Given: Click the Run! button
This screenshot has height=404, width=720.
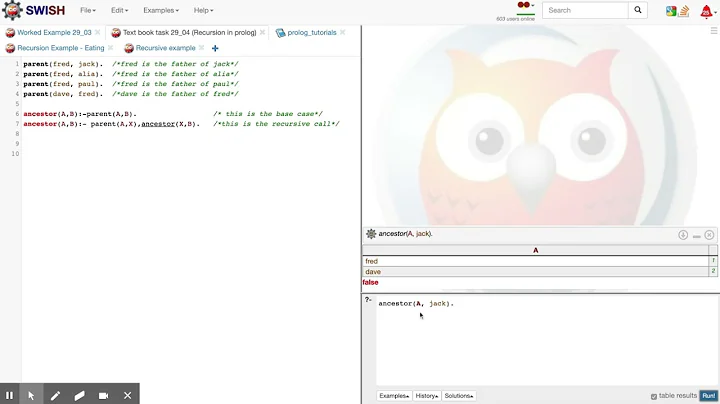Looking at the screenshot, I should (709, 396).
